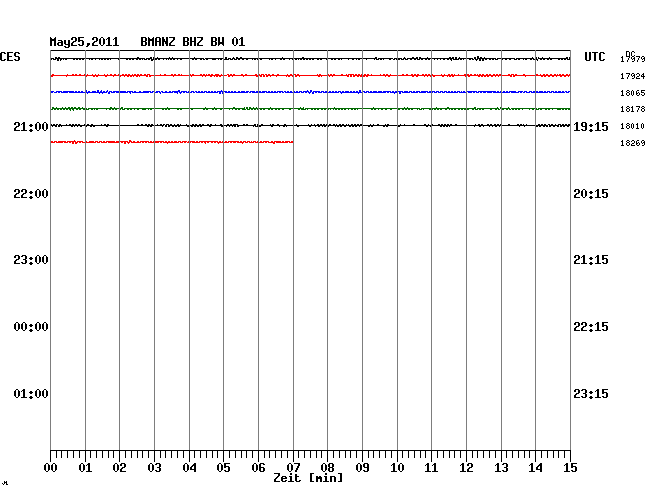Click the local time label 21:00
Viewport: 650px width, 494px height.
click(31, 127)
